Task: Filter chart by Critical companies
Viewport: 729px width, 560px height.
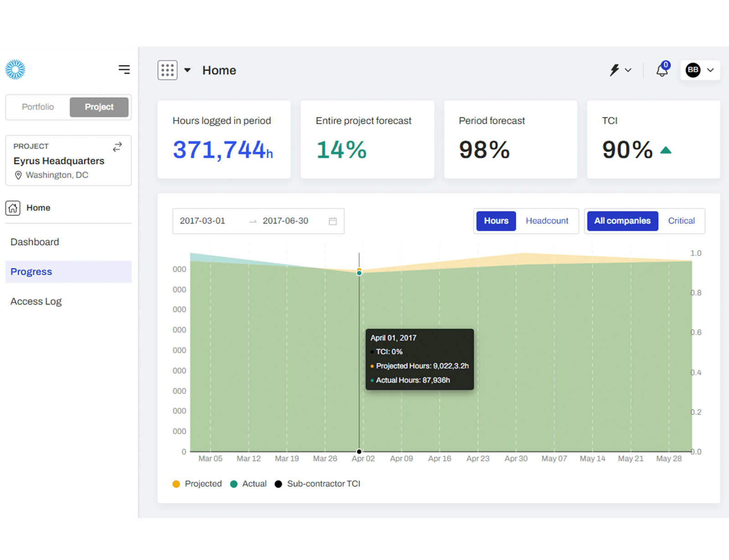Action: [x=681, y=221]
